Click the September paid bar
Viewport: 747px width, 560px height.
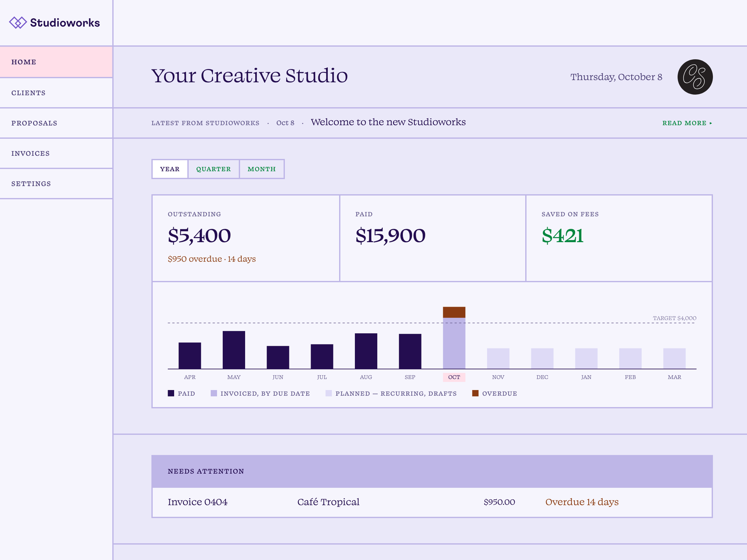(410, 351)
